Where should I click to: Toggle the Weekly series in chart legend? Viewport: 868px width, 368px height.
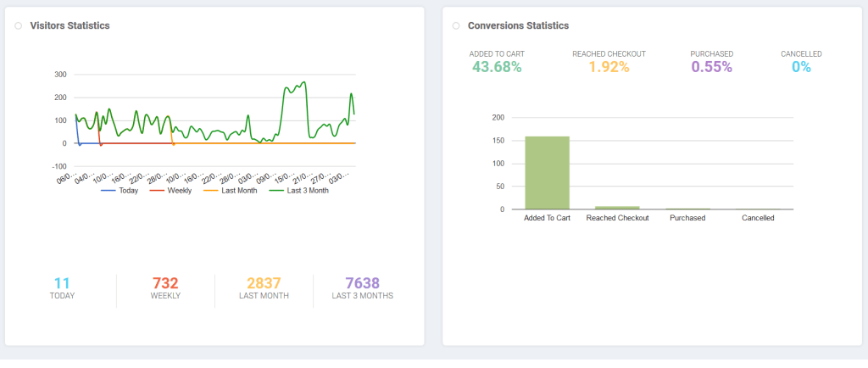pos(170,191)
